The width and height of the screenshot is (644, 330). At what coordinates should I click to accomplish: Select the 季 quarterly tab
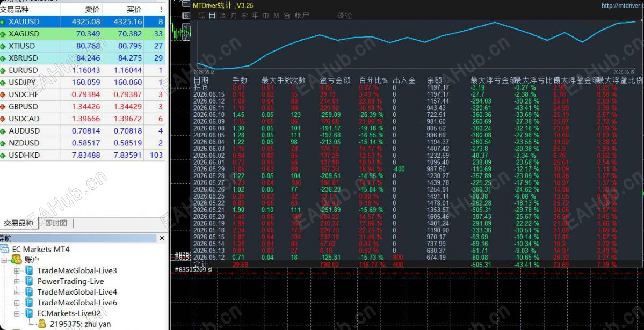coord(244,16)
